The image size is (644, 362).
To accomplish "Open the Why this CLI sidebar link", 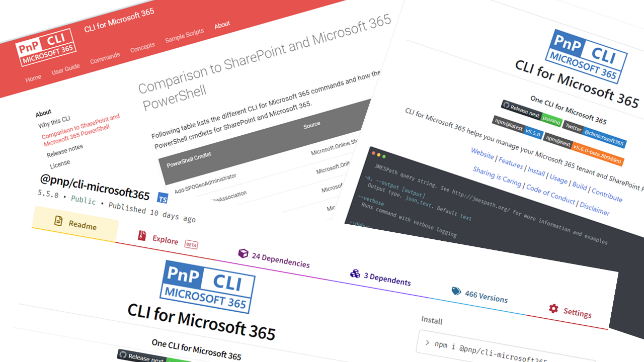I will [x=54, y=121].
